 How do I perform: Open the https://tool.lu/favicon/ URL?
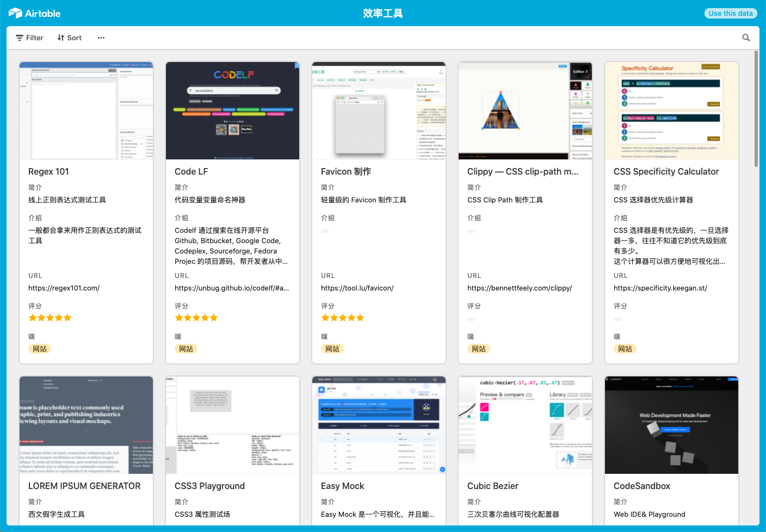357,288
